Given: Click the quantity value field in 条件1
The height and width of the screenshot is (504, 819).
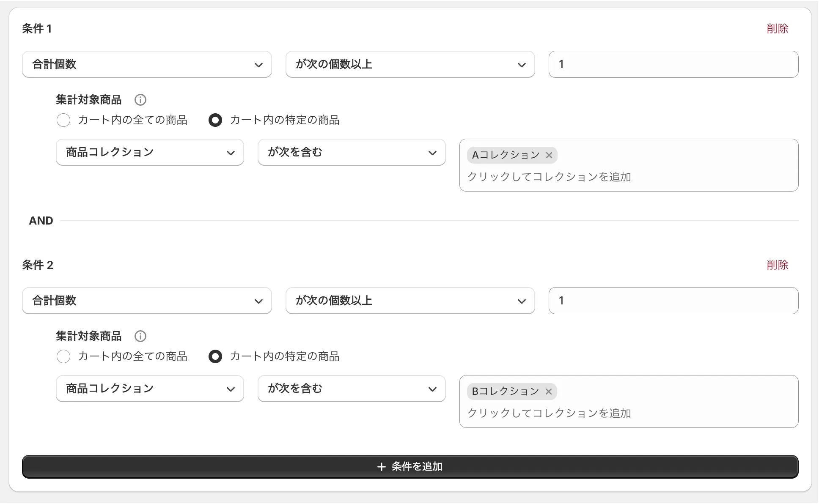Looking at the screenshot, I should [673, 64].
